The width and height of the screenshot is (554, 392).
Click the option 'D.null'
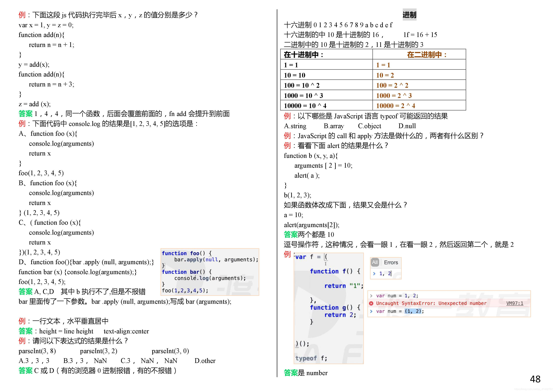[x=407, y=126]
